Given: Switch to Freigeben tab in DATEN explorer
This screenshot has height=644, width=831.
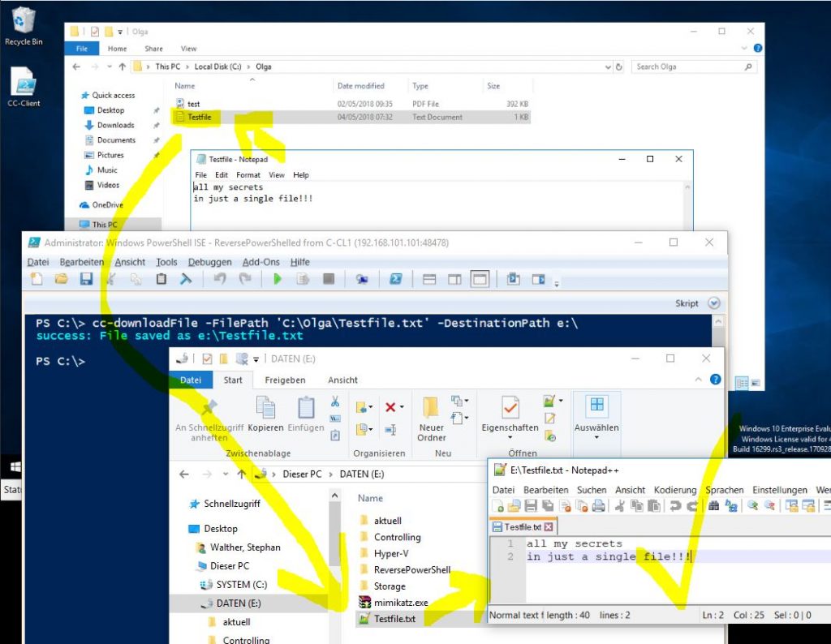Looking at the screenshot, I should click(x=285, y=380).
